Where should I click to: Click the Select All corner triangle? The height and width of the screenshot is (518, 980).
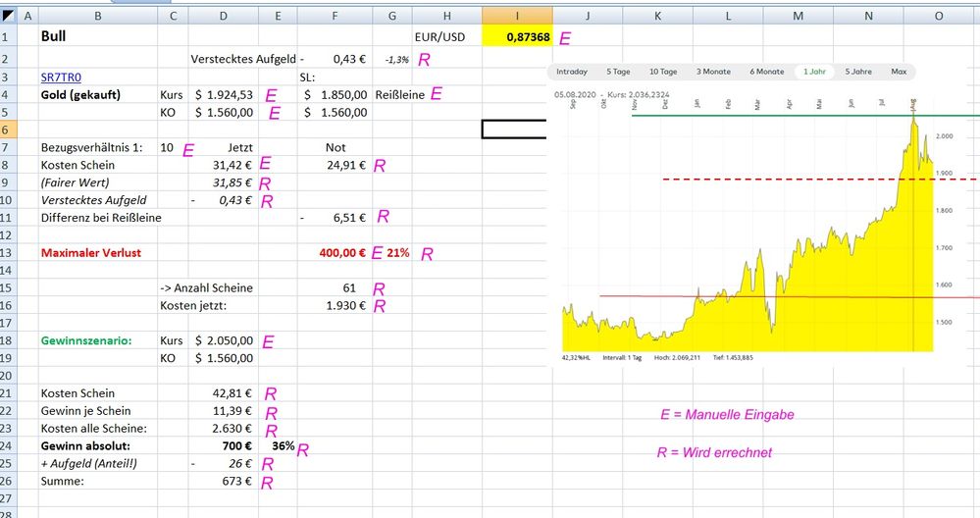pos(9,15)
